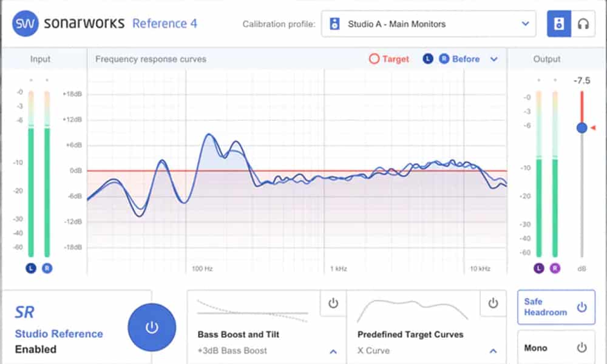Click the X Curve preset text
Viewport: 607px width, 364px height.
(x=373, y=351)
